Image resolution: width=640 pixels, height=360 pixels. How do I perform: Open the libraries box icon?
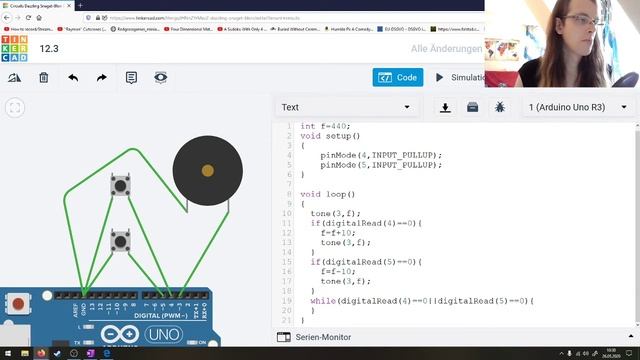pyautogui.click(x=472, y=107)
